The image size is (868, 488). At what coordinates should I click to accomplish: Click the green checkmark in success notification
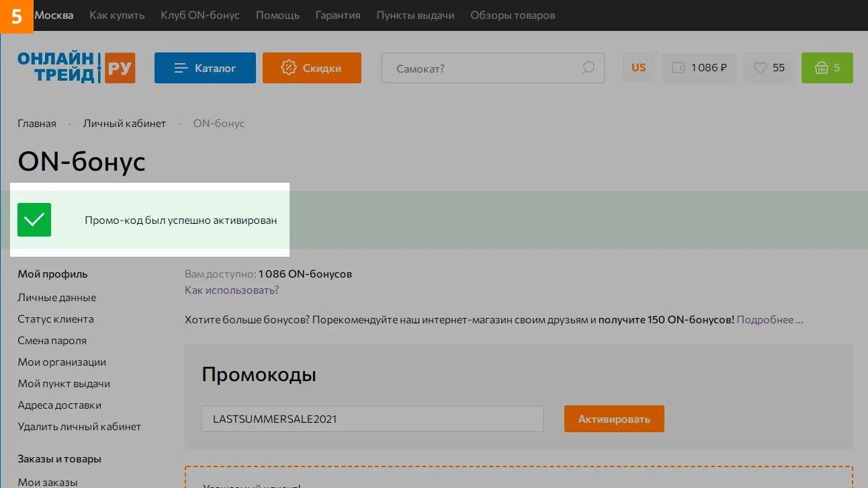(34, 220)
